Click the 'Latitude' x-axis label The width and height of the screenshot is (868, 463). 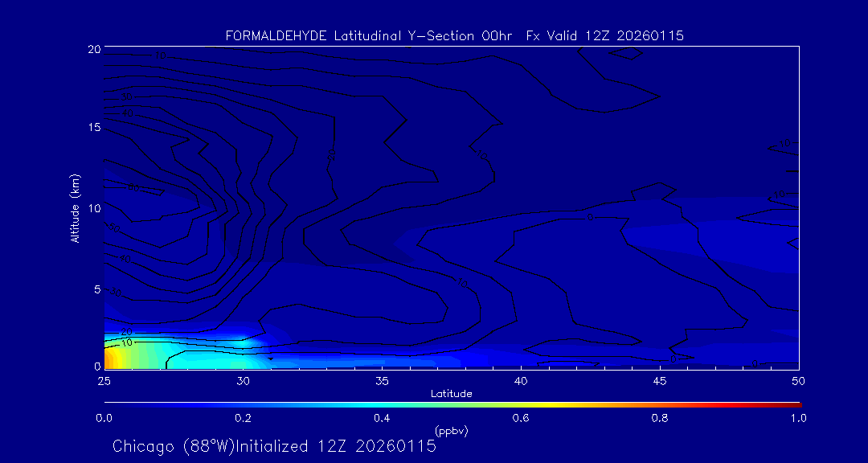coord(452,393)
